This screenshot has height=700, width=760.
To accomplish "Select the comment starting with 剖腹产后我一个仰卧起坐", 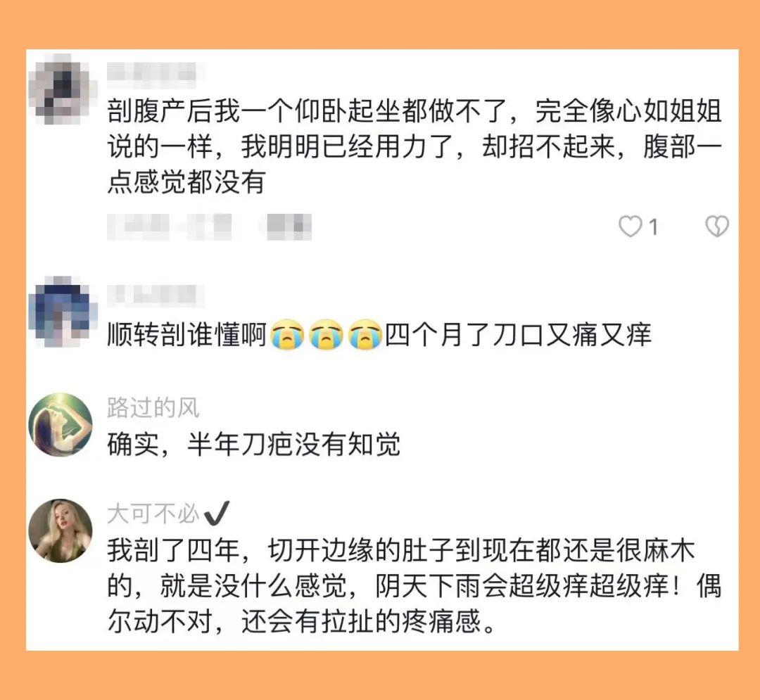I will point(415,147).
